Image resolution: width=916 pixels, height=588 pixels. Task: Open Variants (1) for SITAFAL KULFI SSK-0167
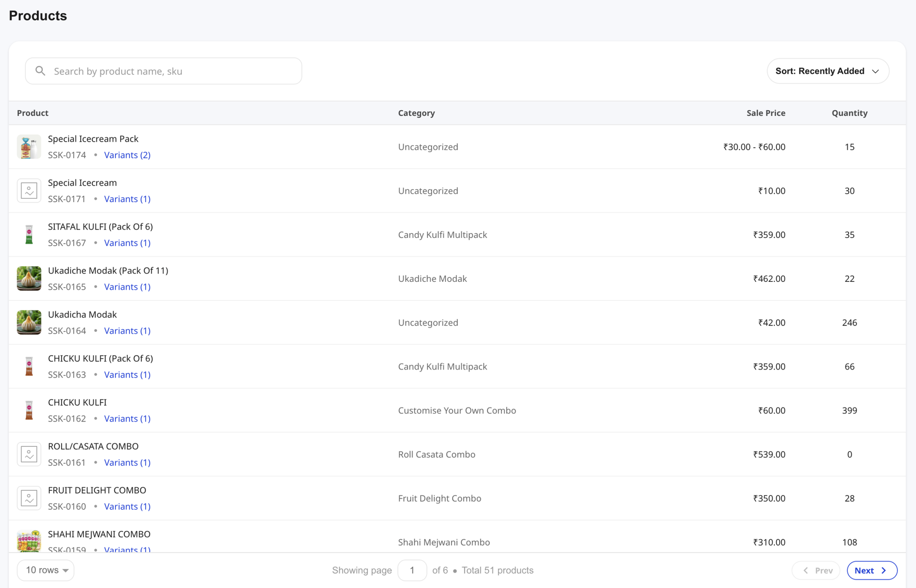(x=127, y=243)
